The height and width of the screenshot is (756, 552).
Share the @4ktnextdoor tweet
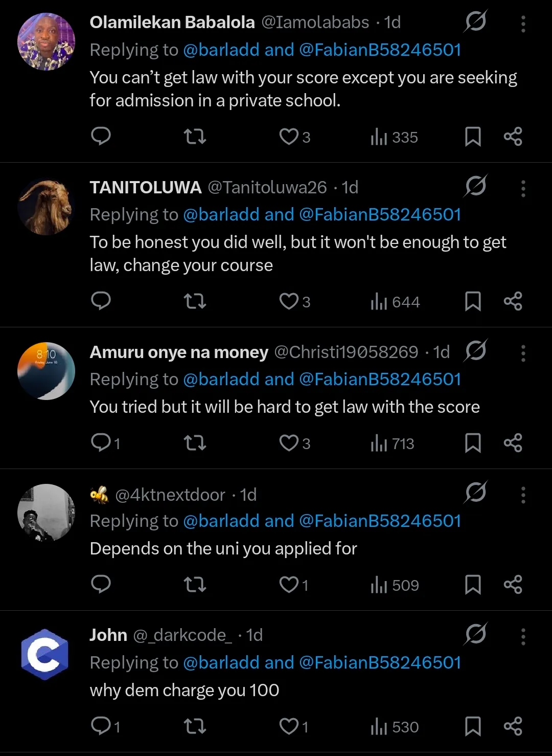click(x=513, y=584)
